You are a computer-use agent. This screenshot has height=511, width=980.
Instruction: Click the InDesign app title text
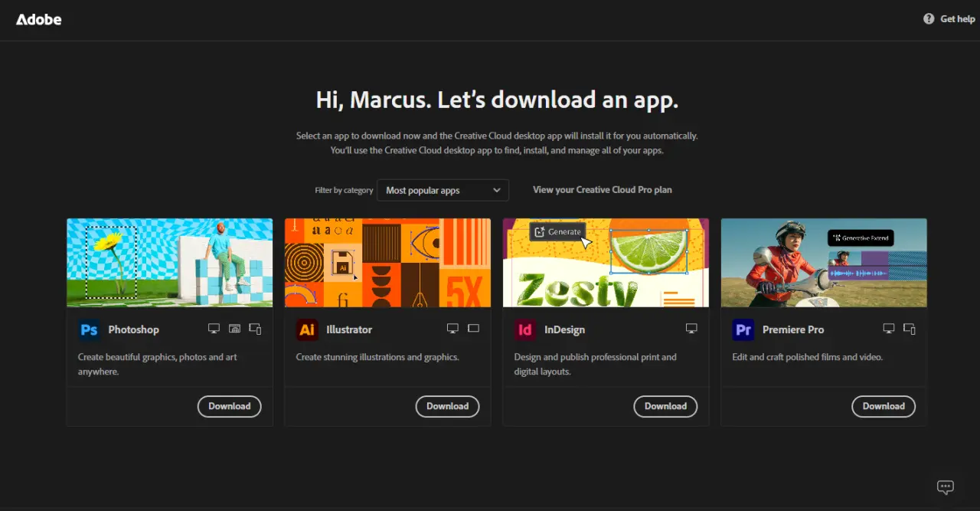(x=565, y=329)
